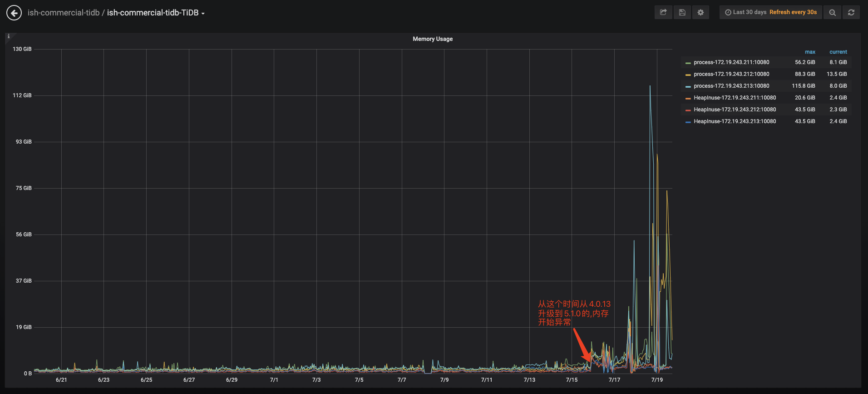Click the 112 GiB y-axis label

22,95
